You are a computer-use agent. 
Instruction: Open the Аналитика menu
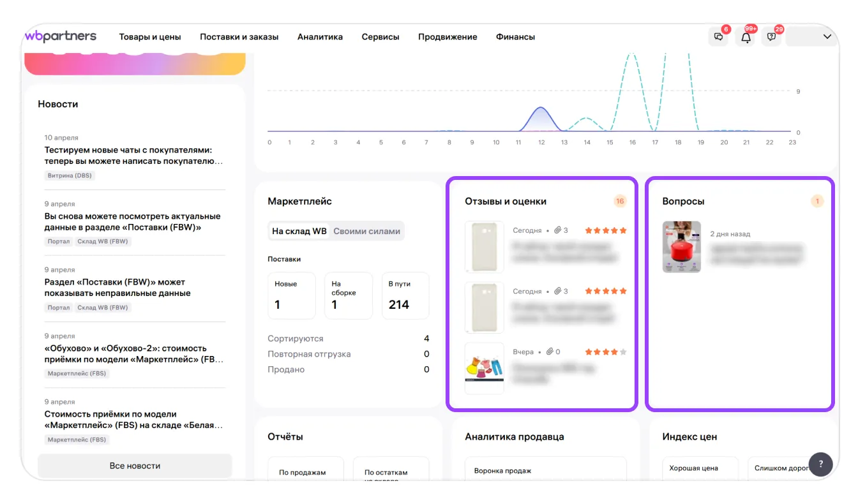coord(320,37)
